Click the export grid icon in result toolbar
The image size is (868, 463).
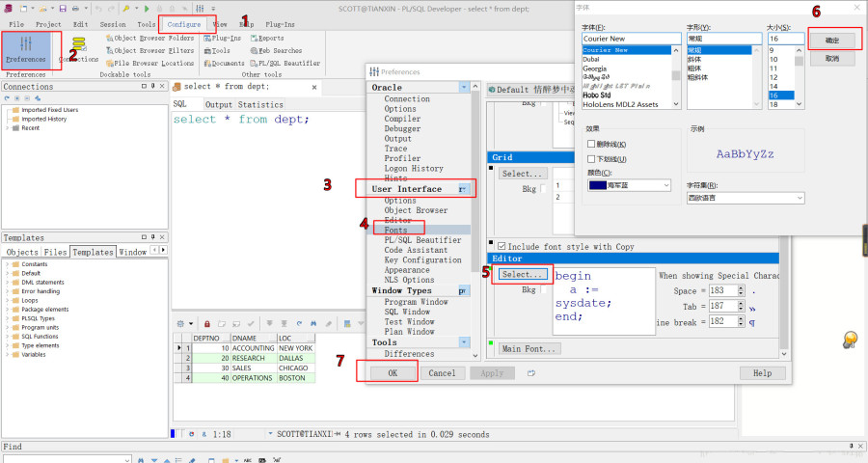[347, 323]
